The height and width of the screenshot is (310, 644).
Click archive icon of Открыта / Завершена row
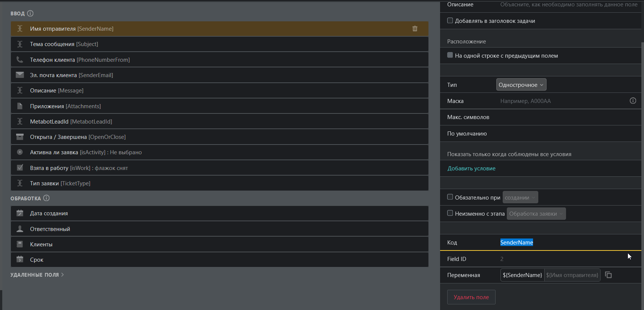(x=20, y=137)
